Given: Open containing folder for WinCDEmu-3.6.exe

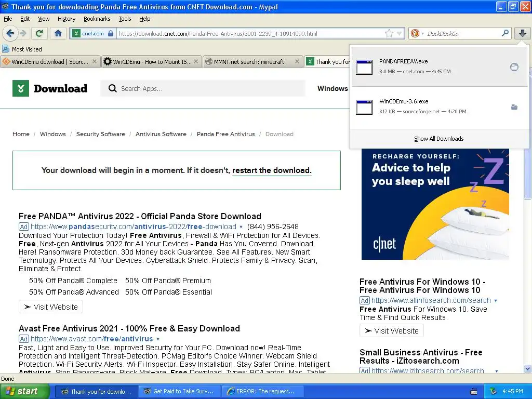Looking at the screenshot, I should (x=514, y=107).
